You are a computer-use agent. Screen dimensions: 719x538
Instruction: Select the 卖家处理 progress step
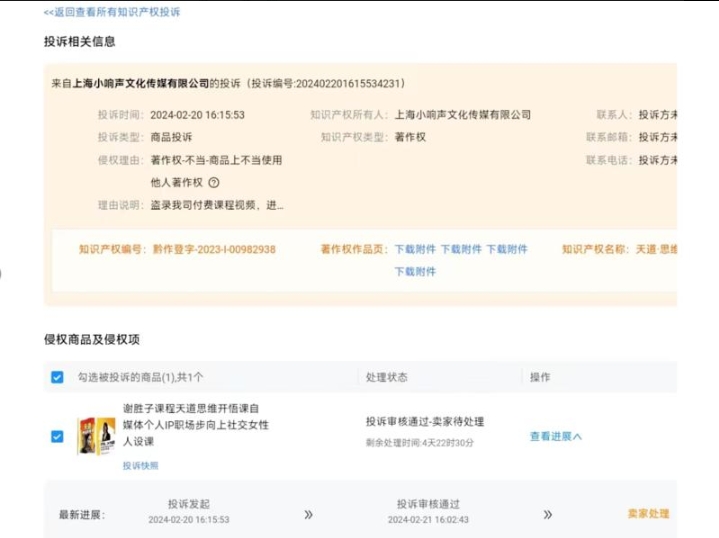[648, 514]
